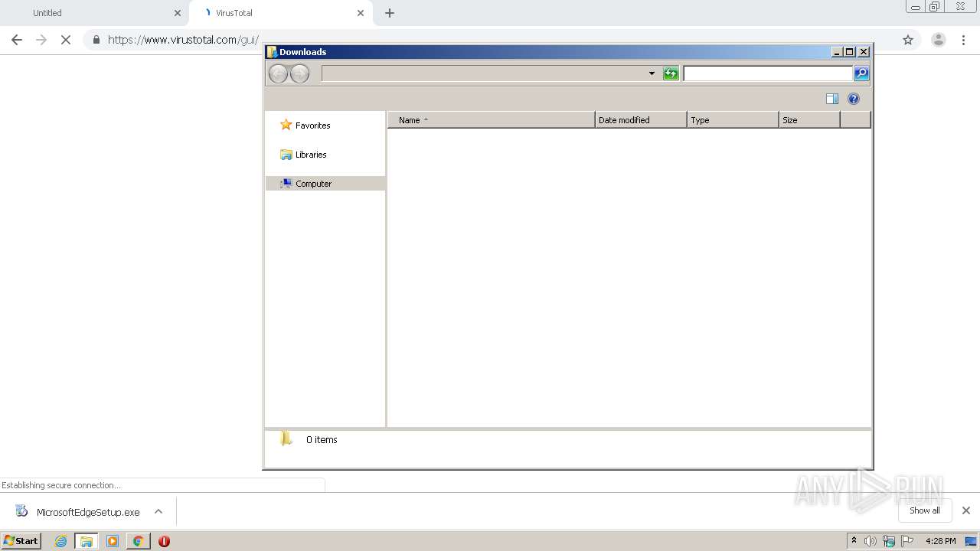Viewport: 980px width, 551px height.
Task: Close the Downloads window
Action: pos(864,52)
